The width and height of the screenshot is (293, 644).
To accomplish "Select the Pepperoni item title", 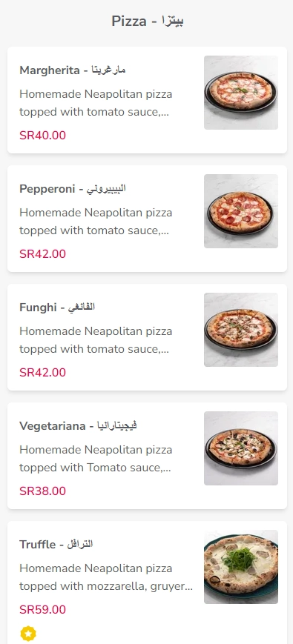I will [73, 188].
